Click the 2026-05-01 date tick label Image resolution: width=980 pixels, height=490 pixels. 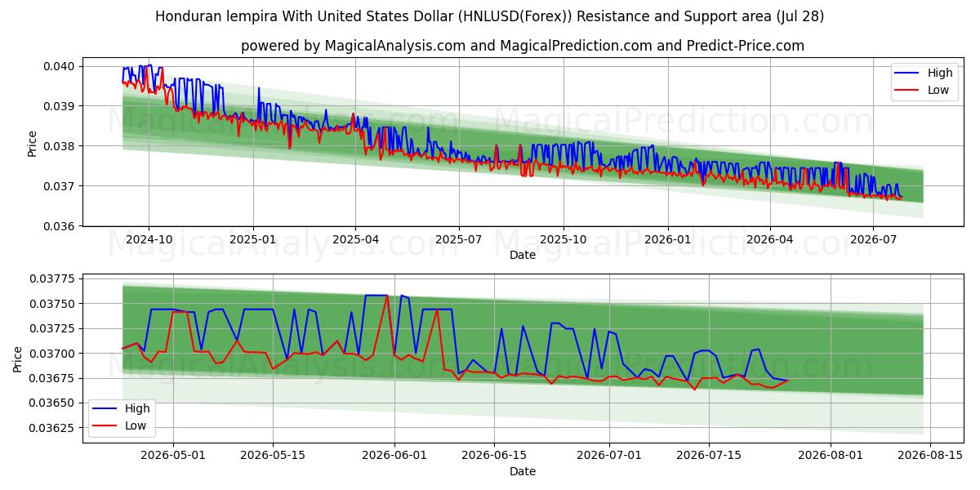coord(173,456)
